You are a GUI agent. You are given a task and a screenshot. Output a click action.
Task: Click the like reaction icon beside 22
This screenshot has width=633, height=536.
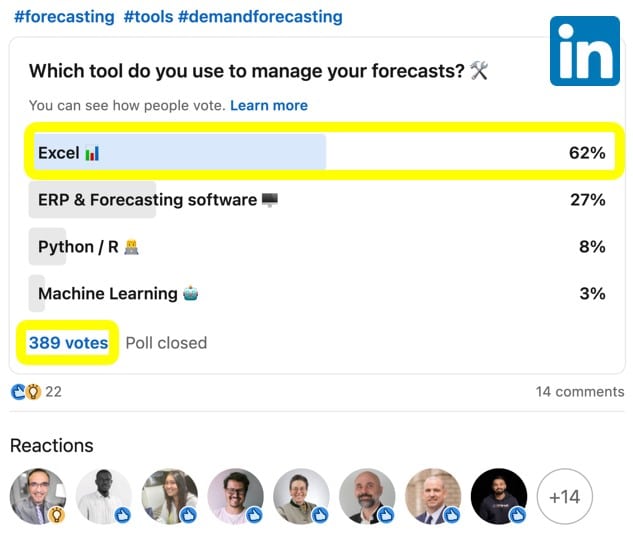(18, 392)
